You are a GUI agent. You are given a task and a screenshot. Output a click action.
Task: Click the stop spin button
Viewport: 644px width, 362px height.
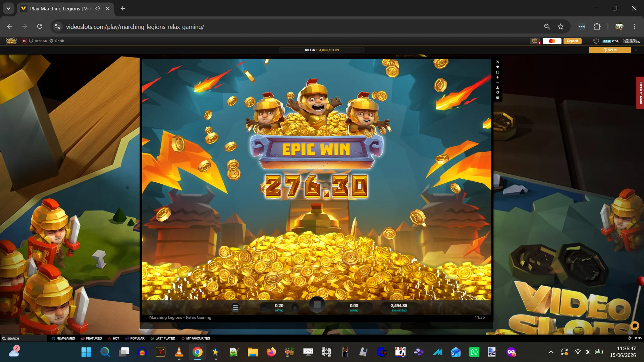(317, 305)
